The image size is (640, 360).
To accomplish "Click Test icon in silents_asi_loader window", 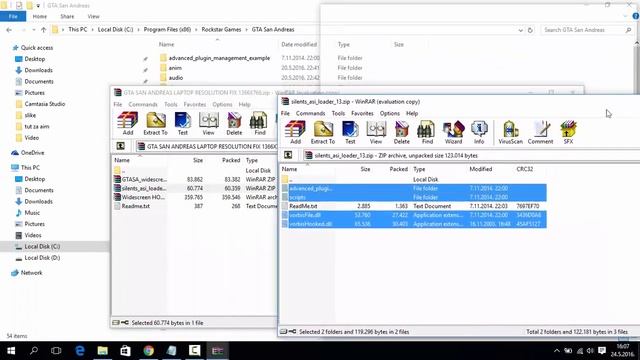I will click(x=350, y=133).
